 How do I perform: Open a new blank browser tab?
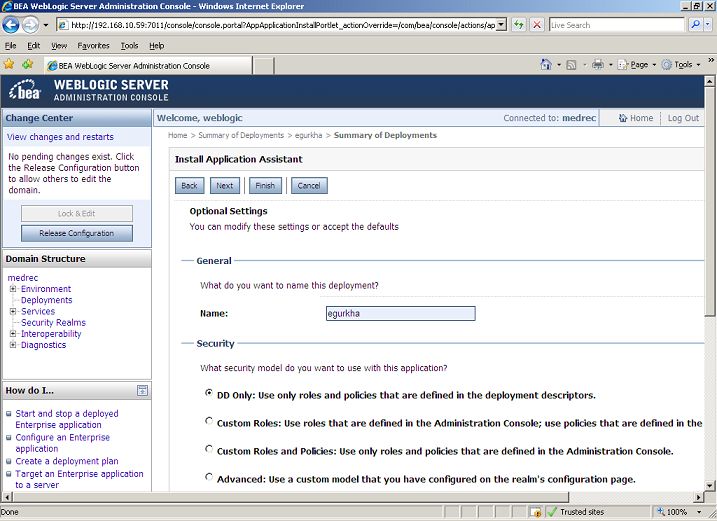pyautogui.click(x=263, y=66)
